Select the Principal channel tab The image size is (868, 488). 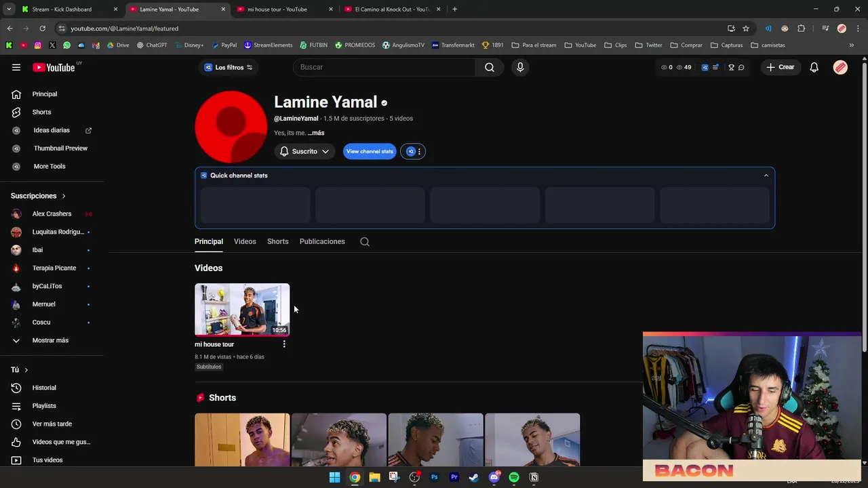click(209, 241)
